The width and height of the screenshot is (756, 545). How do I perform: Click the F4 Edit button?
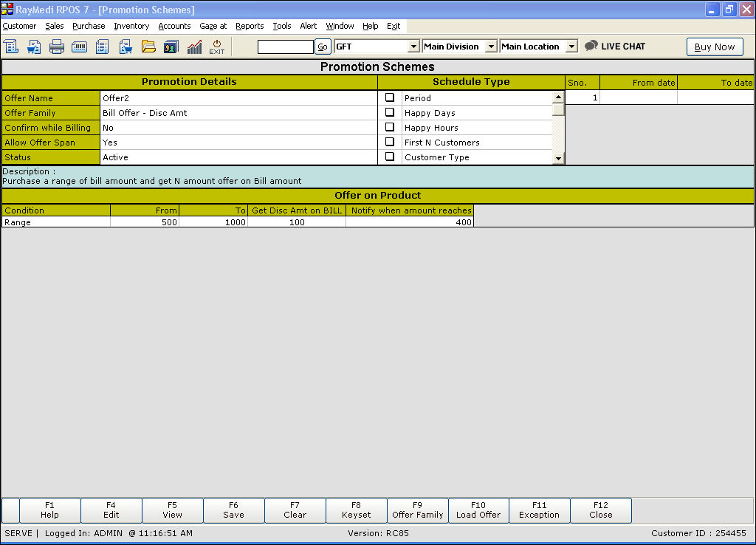(111, 510)
